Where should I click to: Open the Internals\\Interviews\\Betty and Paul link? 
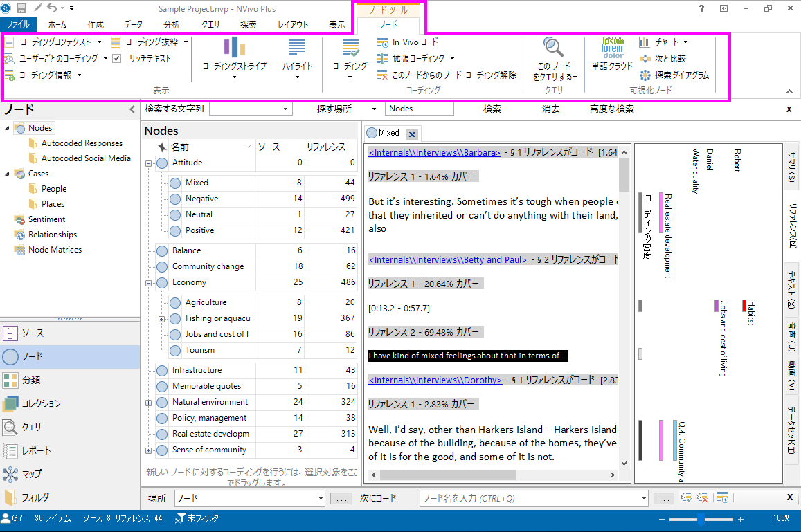pos(447,259)
